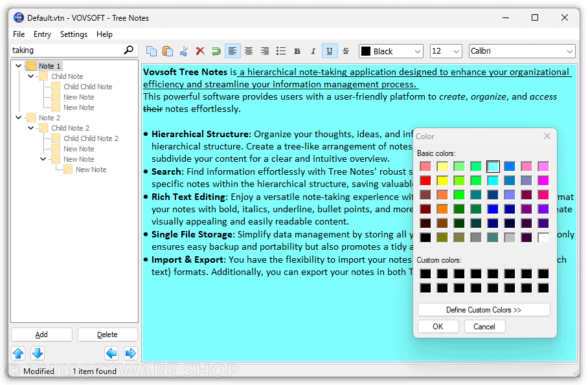The width and height of the screenshot is (588, 385).
Task: Click the Single File Storage bullet heading
Action: 193,234
